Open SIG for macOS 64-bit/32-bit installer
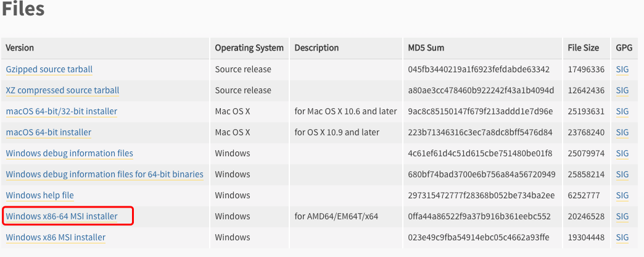Screen dimensions: 644x257 [622, 111]
